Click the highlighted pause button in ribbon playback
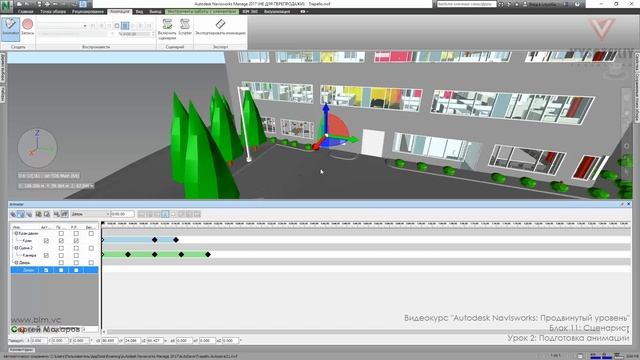The width and height of the screenshot is (640, 360). 125,26
